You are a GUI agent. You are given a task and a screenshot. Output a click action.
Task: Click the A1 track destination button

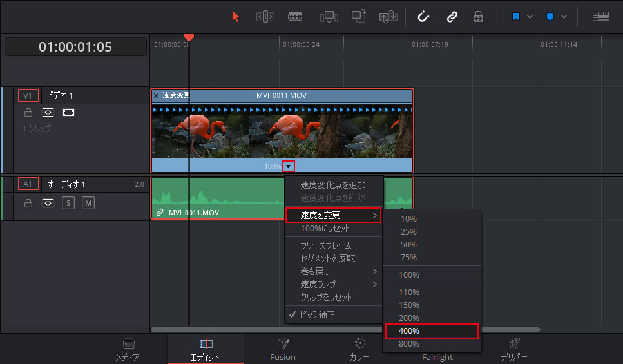click(x=28, y=184)
